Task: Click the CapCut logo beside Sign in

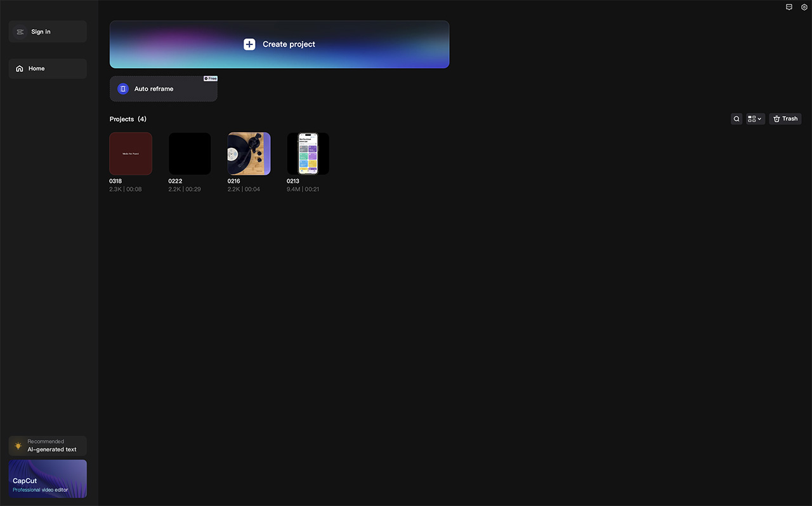Action: 20,32
